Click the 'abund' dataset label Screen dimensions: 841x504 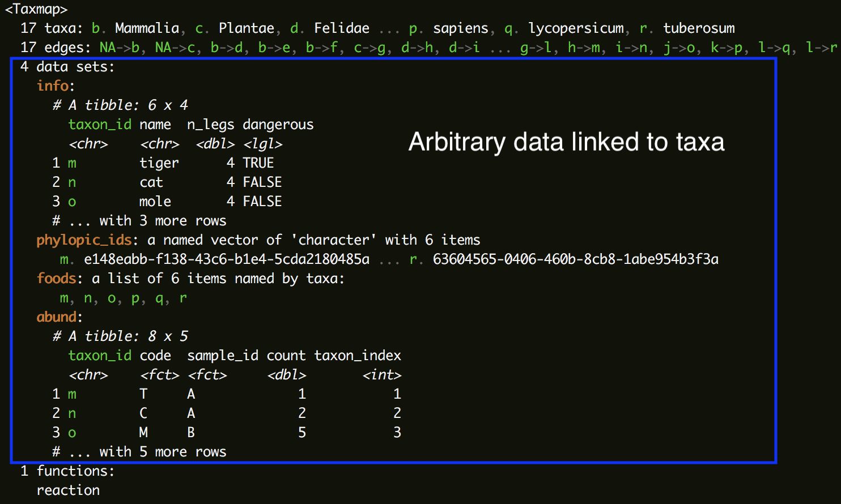coord(57,317)
